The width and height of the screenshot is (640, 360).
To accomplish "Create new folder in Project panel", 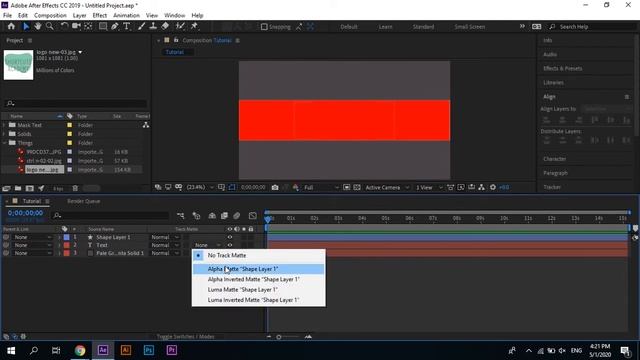I will tap(18, 189).
